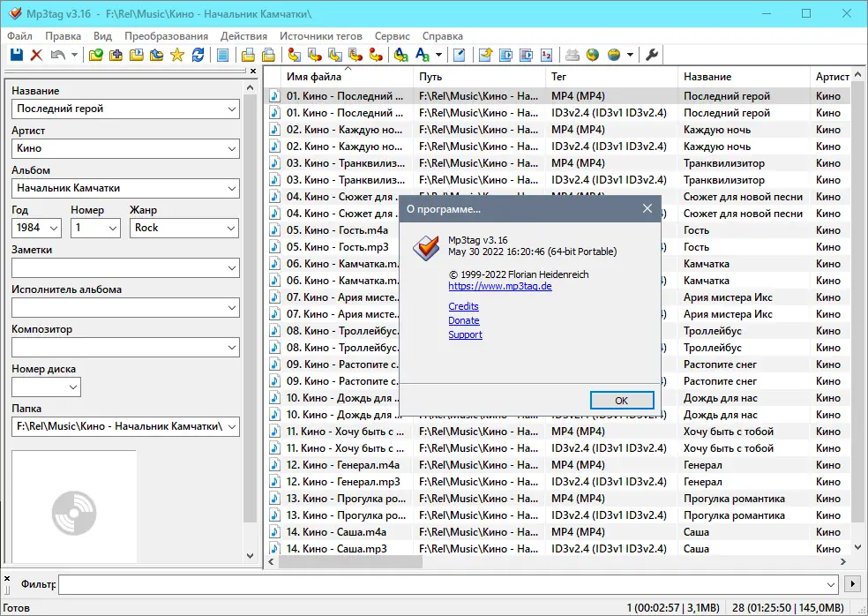Open the Год dropdown showing 1984
The height and width of the screenshot is (616, 868).
click(54, 229)
